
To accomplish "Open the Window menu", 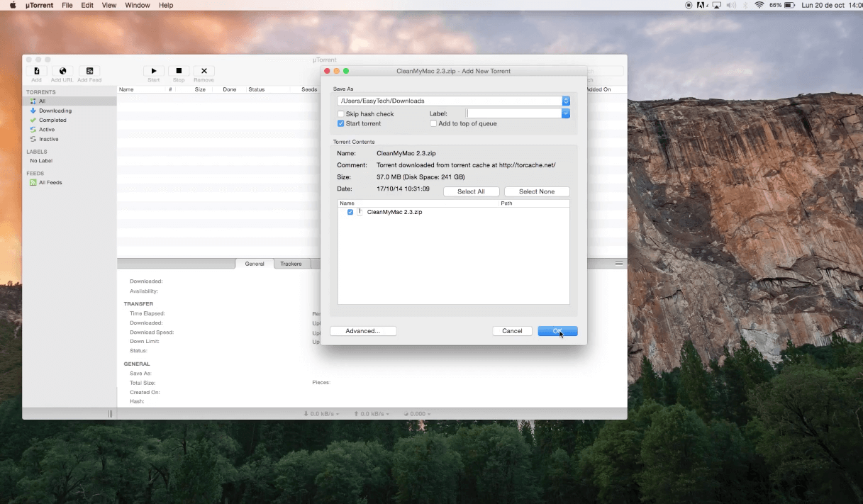I will [137, 5].
